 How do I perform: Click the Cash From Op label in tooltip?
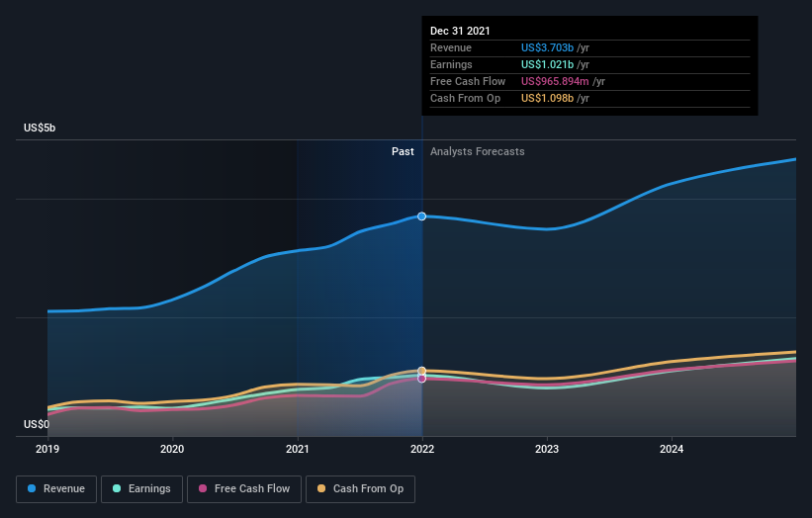tap(465, 98)
